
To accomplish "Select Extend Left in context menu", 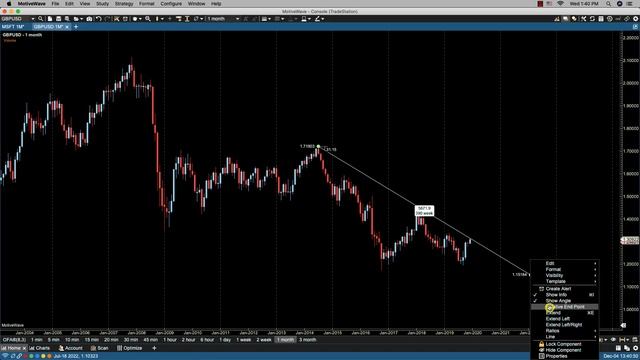I will (564, 319).
